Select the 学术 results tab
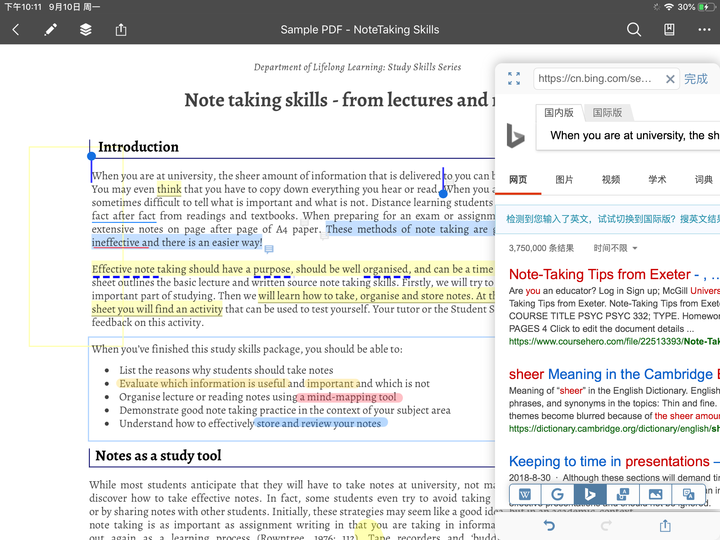This screenshot has width=720, height=540. pos(657,180)
